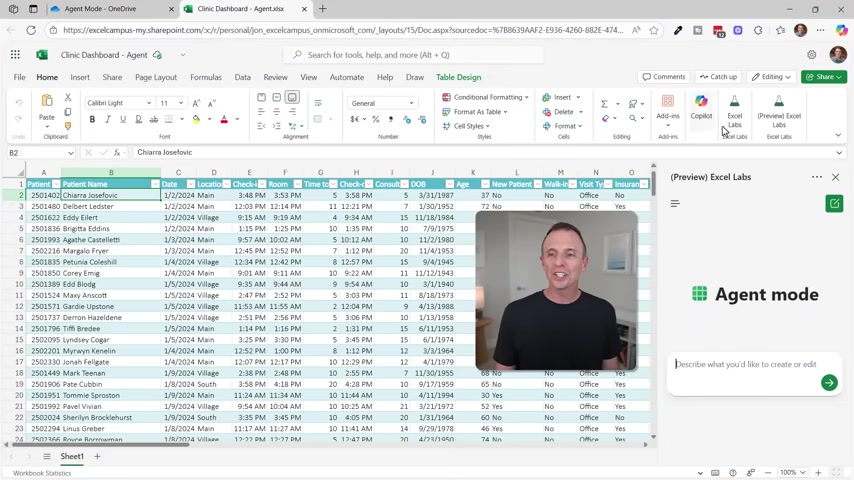Expand the Cell Styles menu
Image resolution: width=854 pixels, height=480 pixels.
click(x=466, y=126)
